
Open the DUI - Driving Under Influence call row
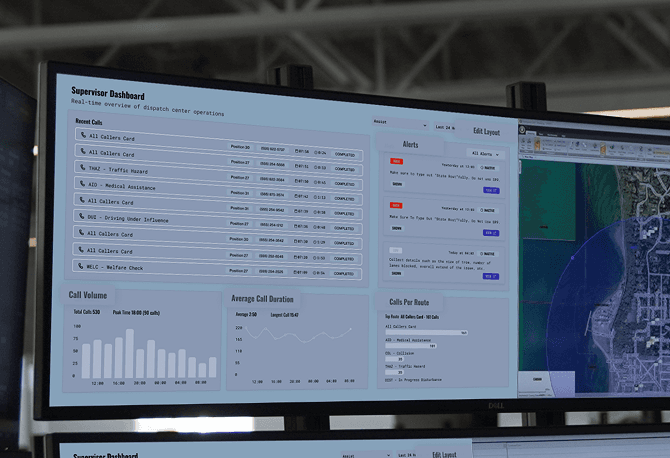tap(217, 223)
